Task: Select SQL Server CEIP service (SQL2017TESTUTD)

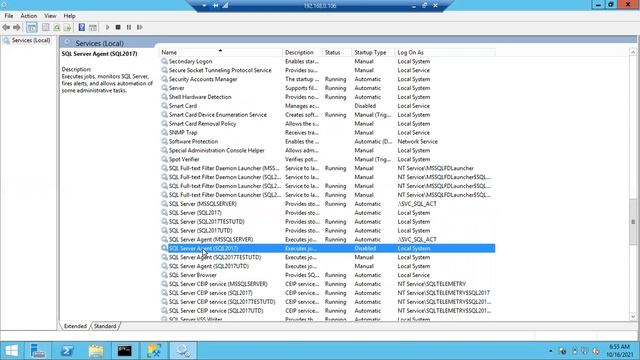Action: 222,302
